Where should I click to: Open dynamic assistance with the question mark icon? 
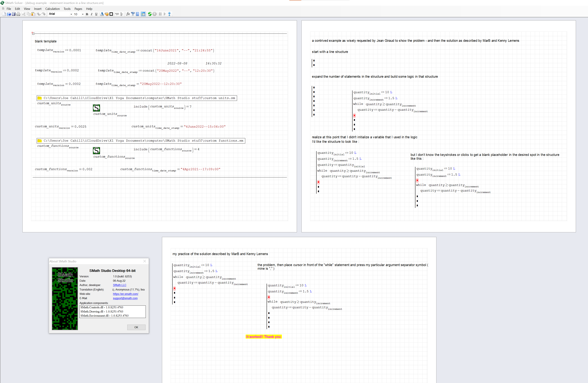tap(137, 14)
